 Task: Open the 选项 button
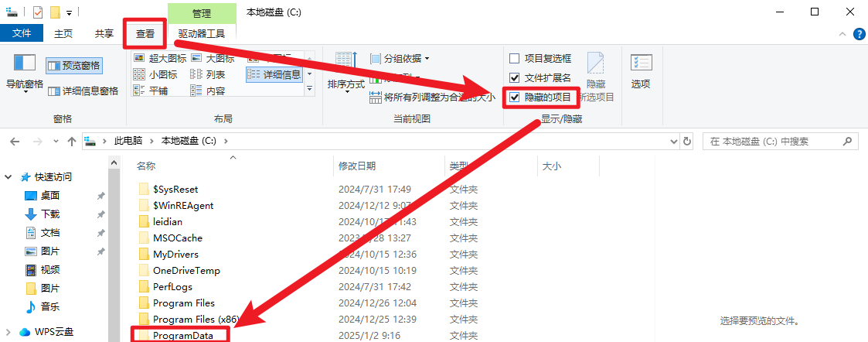[641, 72]
